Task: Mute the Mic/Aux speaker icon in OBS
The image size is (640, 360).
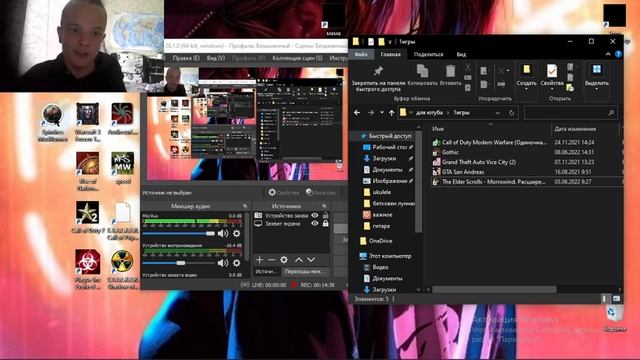Action: pyautogui.click(x=223, y=233)
